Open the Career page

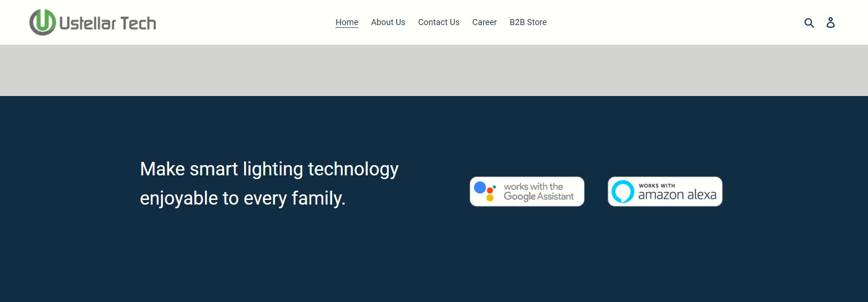484,22
